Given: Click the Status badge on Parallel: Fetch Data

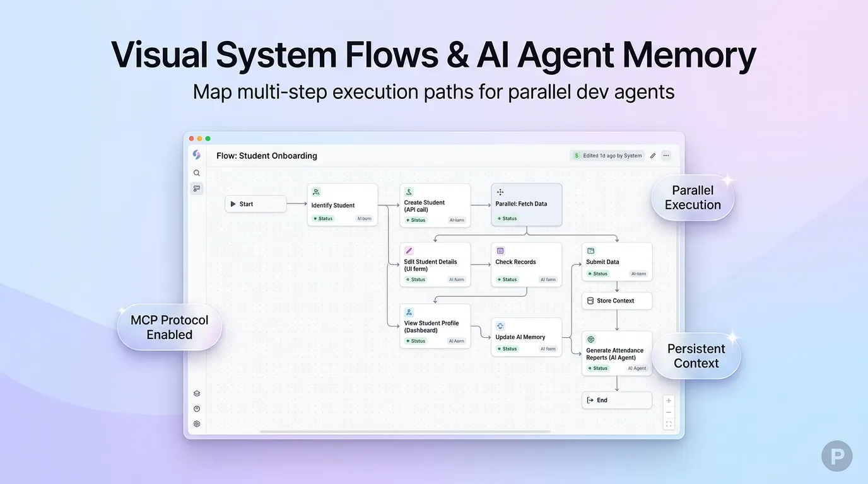Looking at the screenshot, I should click(507, 219).
